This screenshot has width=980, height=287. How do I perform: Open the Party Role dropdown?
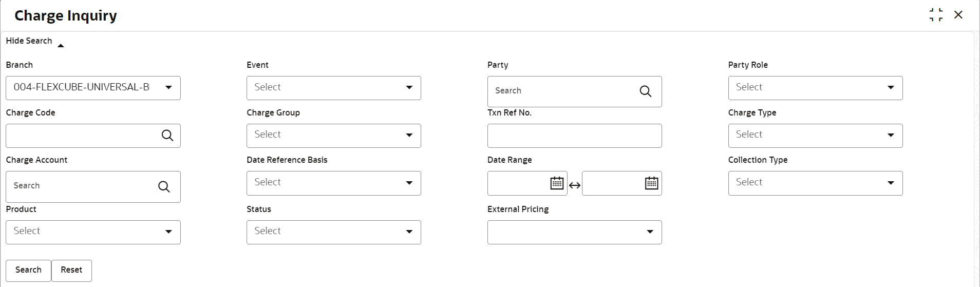pos(815,88)
